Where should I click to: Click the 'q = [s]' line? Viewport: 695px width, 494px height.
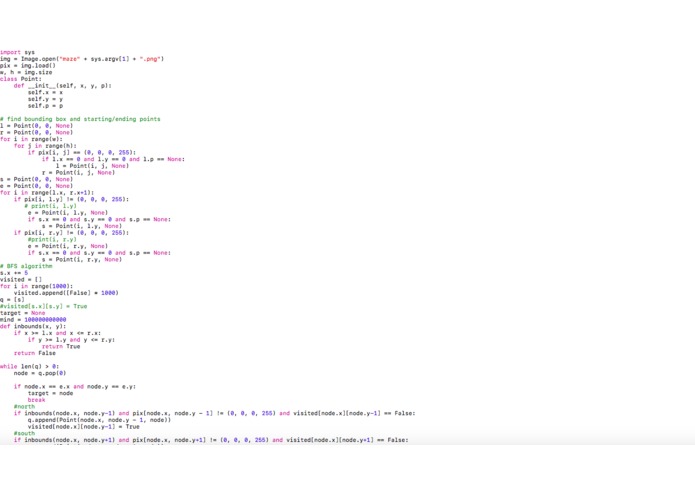pos(12,300)
